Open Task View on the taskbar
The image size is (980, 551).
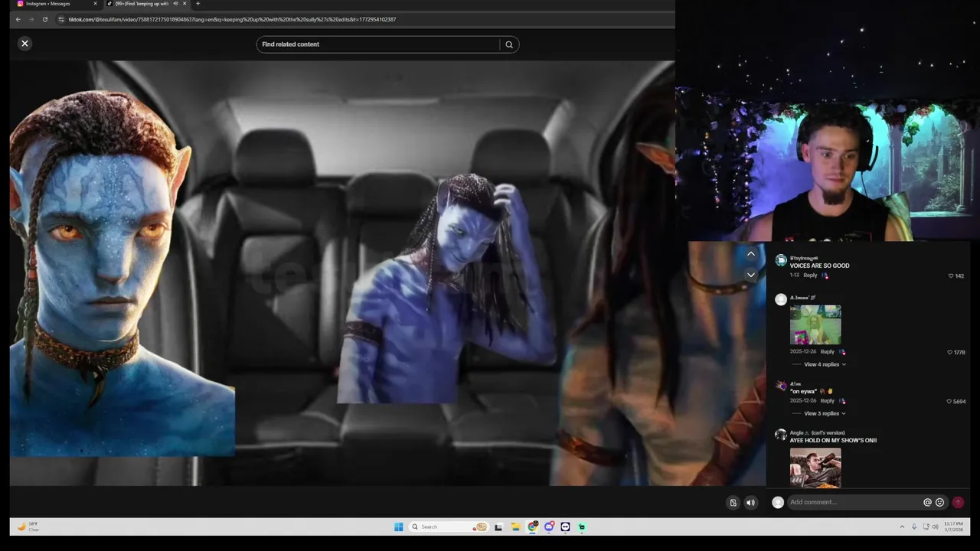click(x=498, y=527)
